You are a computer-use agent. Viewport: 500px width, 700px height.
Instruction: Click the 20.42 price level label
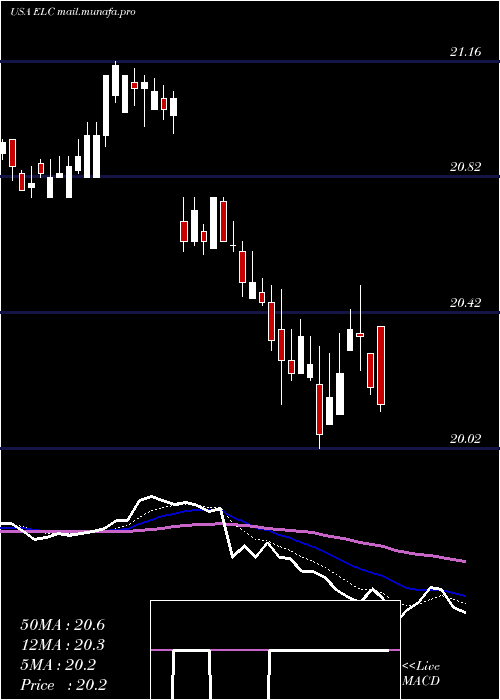[x=465, y=304]
